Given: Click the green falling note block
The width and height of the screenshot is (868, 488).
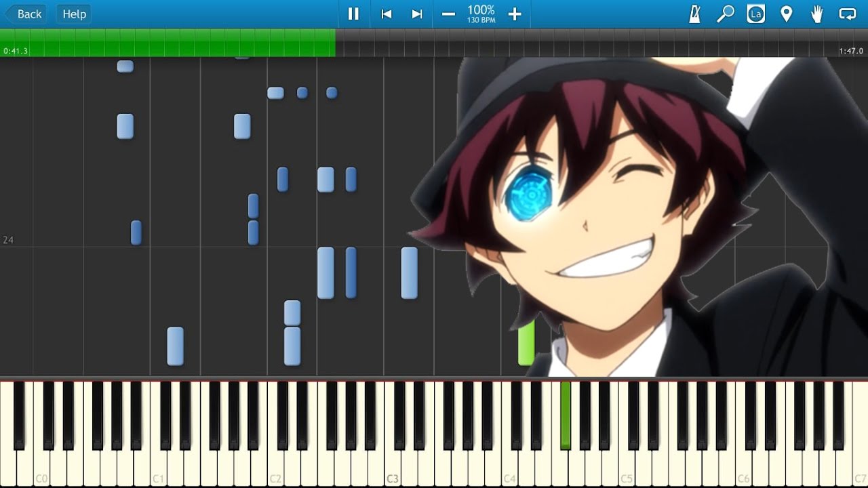Looking at the screenshot, I should point(526,344).
